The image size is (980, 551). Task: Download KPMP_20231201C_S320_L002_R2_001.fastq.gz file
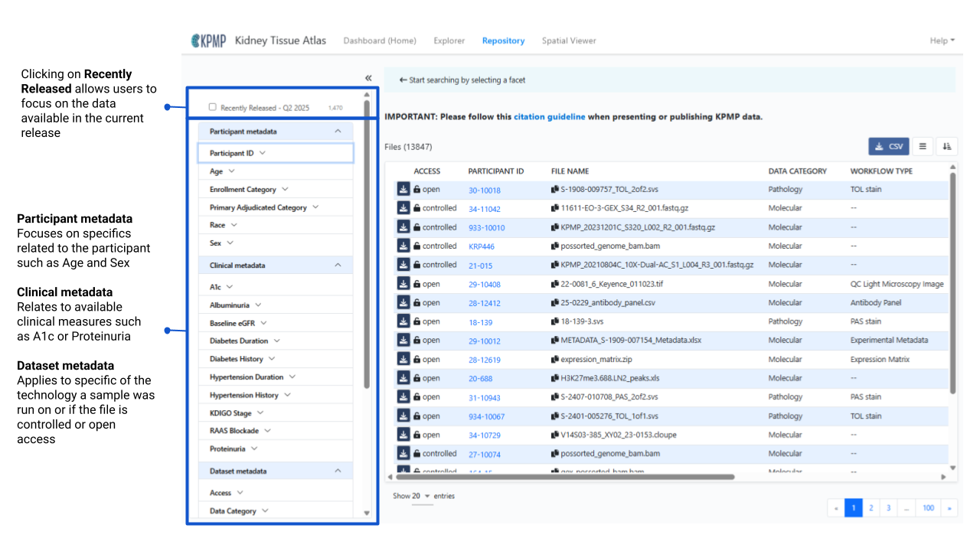pyautogui.click(x=403, y=227)
